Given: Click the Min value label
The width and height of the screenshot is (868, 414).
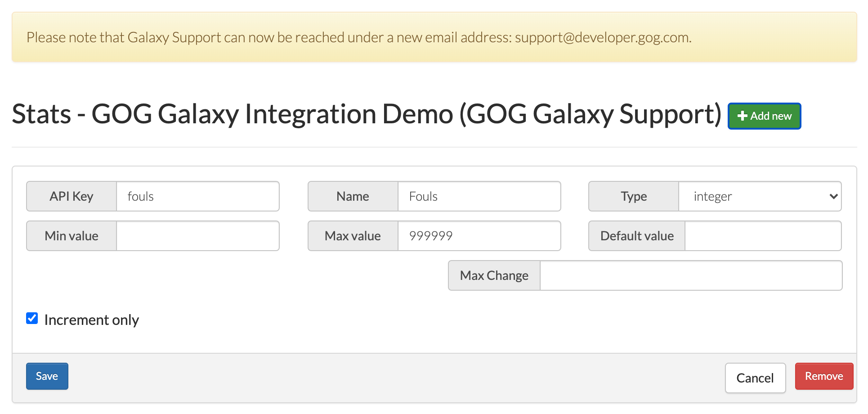Looking at the screenshot, I should (x=72, y=236).
